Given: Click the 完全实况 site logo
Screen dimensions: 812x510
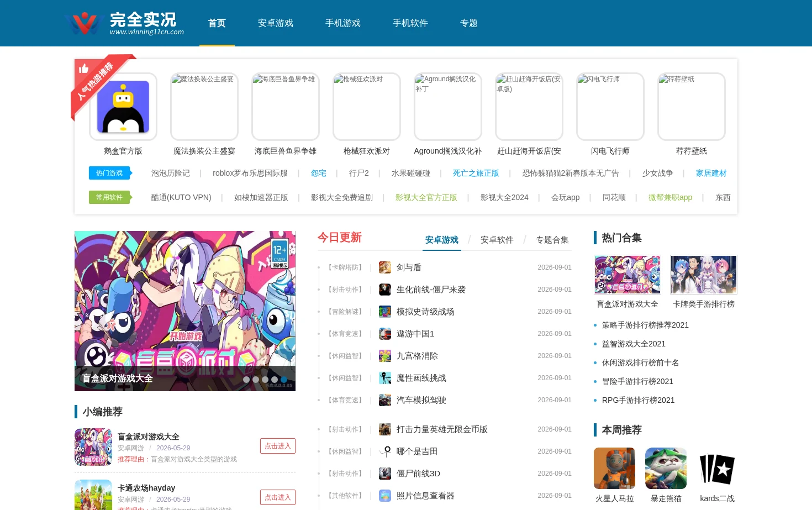Looking at the screenshot, I should point(124,23).
